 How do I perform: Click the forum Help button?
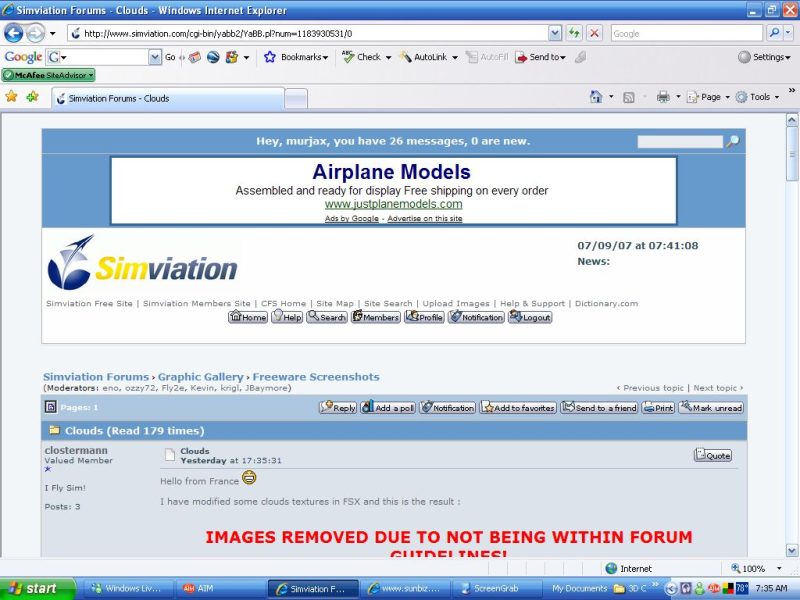(x=287, y=317)
